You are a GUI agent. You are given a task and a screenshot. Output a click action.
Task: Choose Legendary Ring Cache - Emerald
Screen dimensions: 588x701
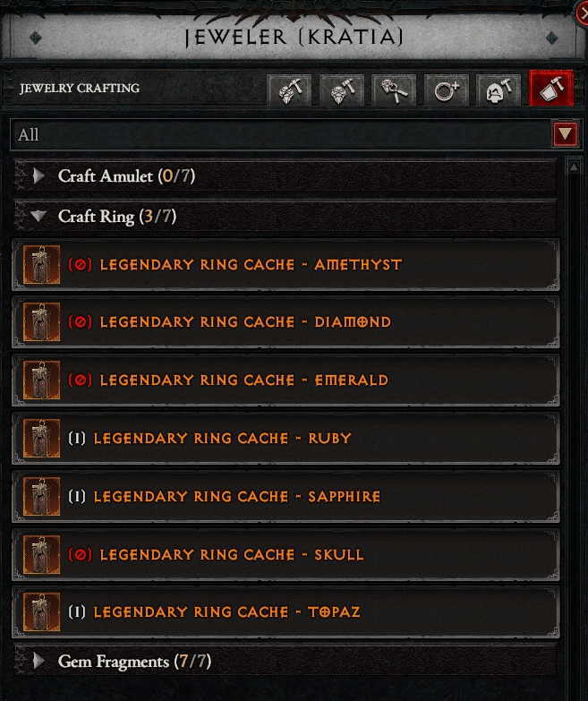coord(285,380)
